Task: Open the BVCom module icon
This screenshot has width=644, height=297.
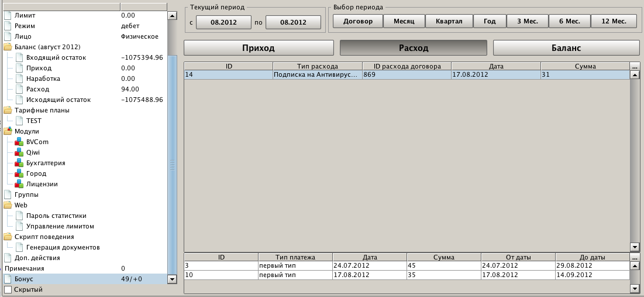Action: 19,142
